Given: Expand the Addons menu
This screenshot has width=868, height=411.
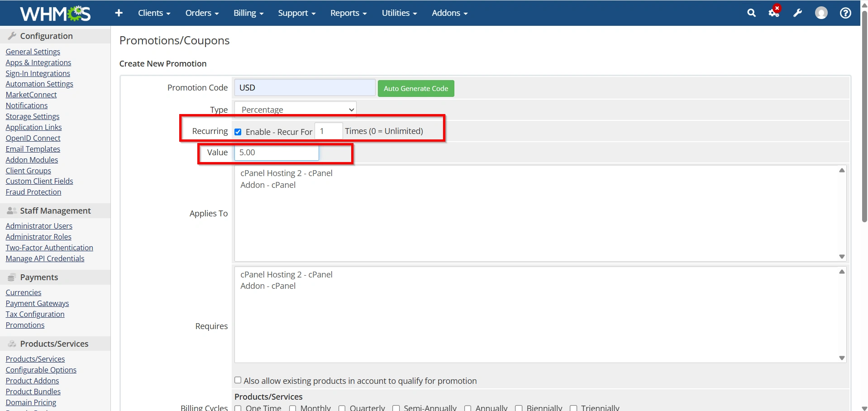Looking at the screenshot, I should tap(449, 13).
